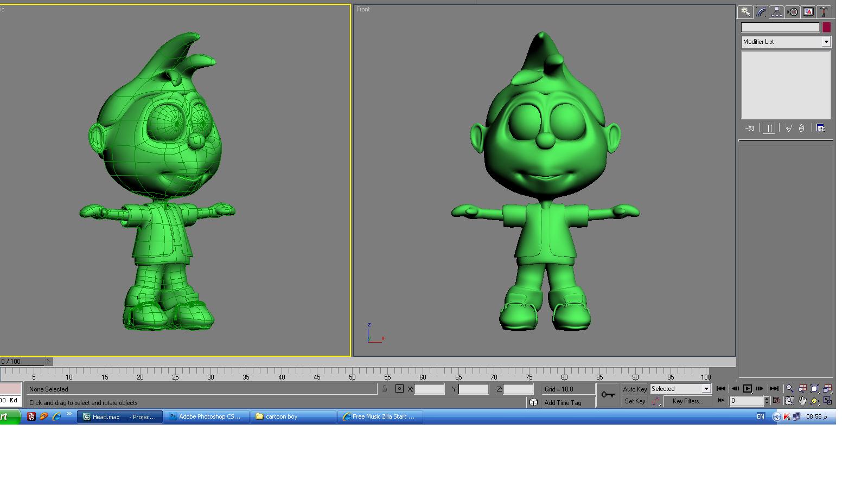The width and height of the screenshot is (868, 488).
Task: Click the Front viewport label
Action: [x=363, y=9]
